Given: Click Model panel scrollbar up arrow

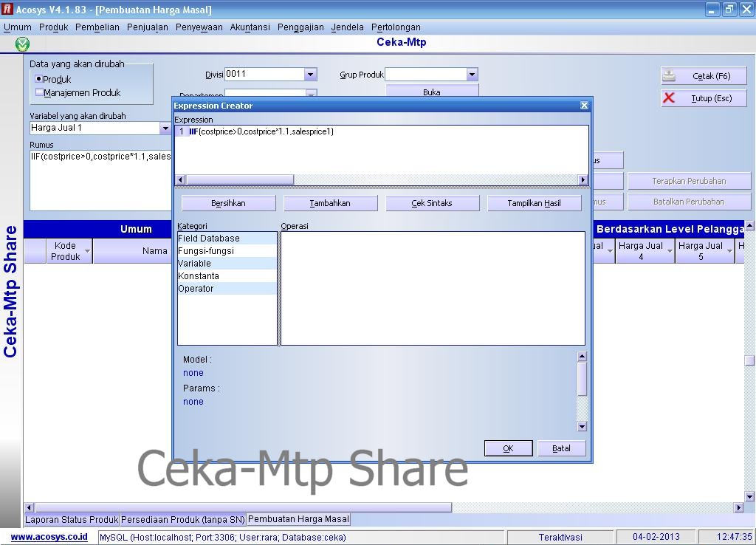Looking at the screenshot, I should 582,357.
